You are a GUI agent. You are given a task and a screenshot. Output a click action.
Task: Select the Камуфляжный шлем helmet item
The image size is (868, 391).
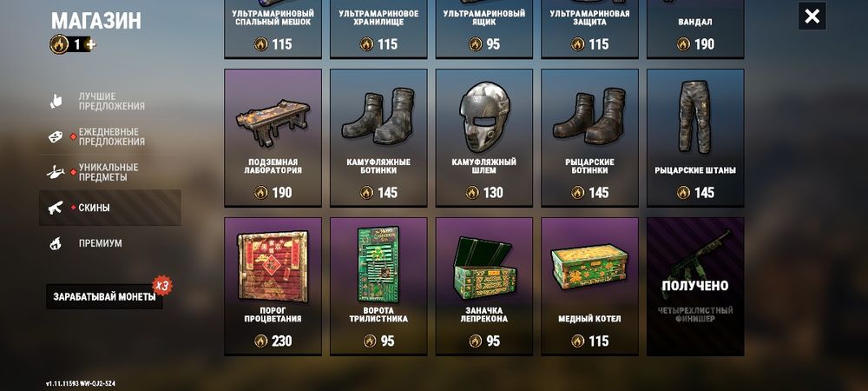(484, 138)
